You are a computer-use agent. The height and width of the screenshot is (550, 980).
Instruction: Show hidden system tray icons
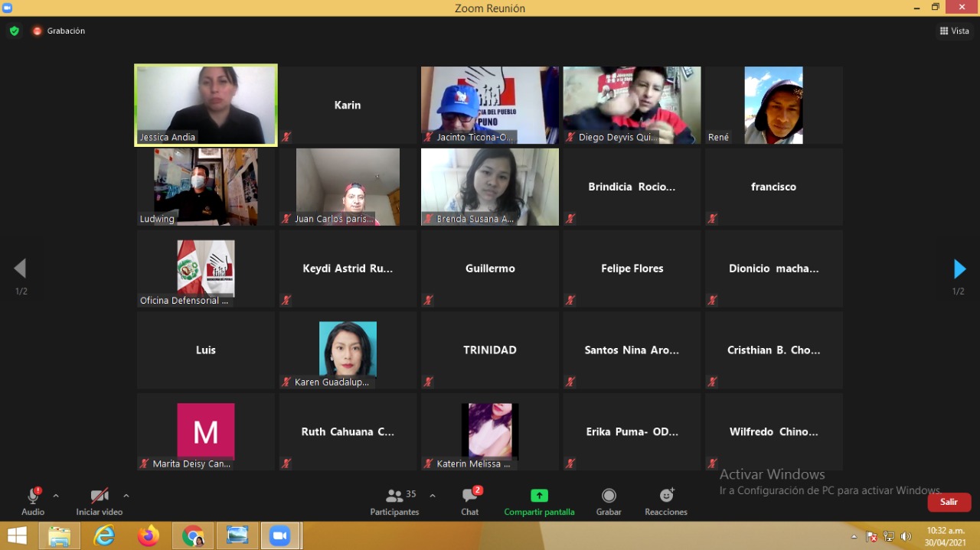point(854,536)
